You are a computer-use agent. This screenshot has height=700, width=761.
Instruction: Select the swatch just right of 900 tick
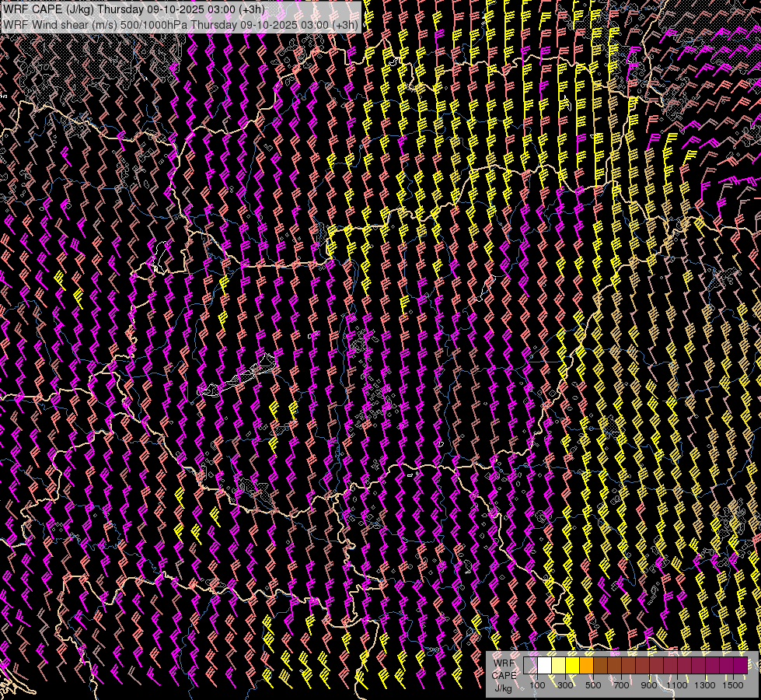point(656,666)
